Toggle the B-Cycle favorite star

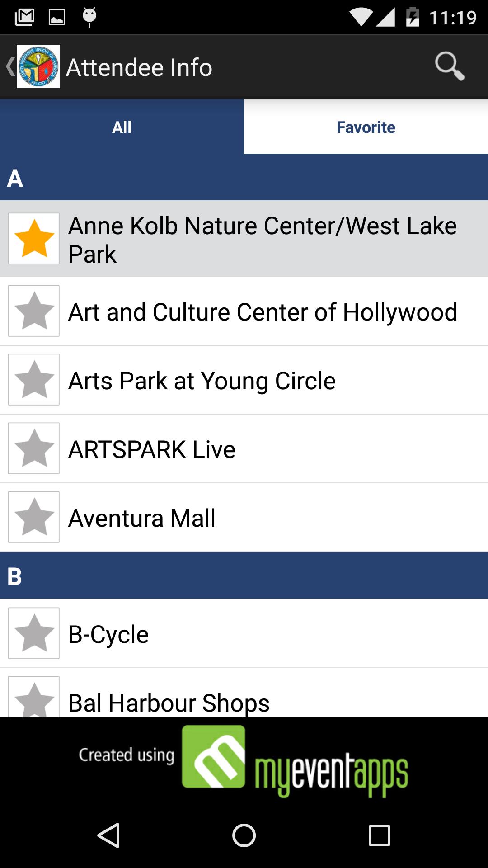tap(34, 633)
